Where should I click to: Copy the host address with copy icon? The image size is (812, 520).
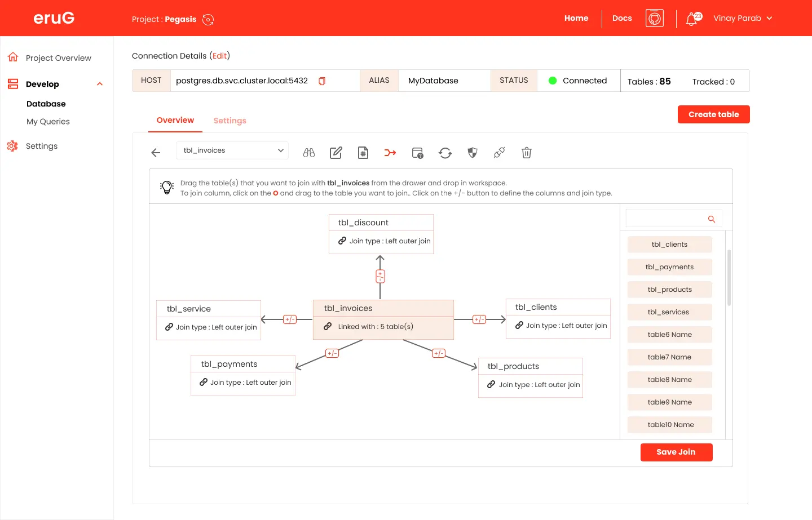[x=322, y=81]
